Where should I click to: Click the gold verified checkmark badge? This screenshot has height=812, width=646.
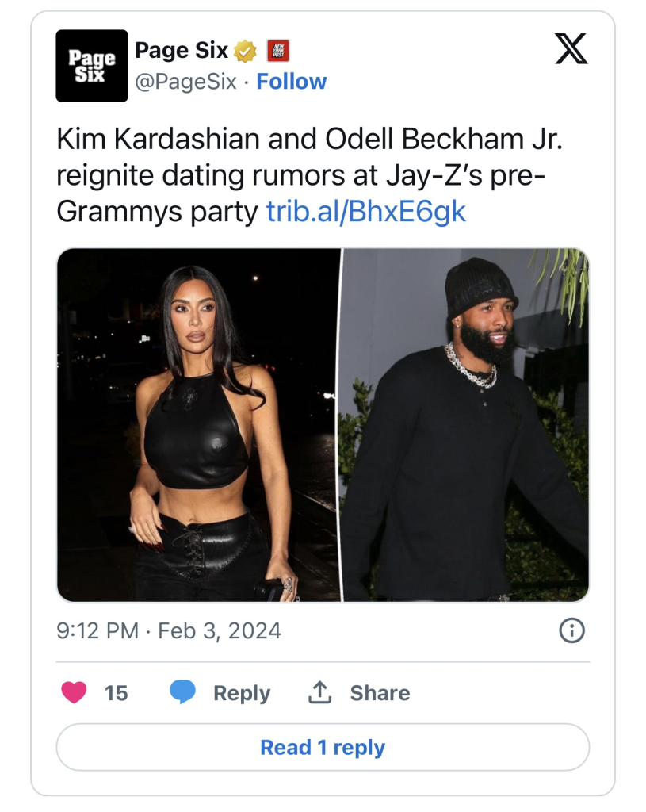click(x=246, y=52)
